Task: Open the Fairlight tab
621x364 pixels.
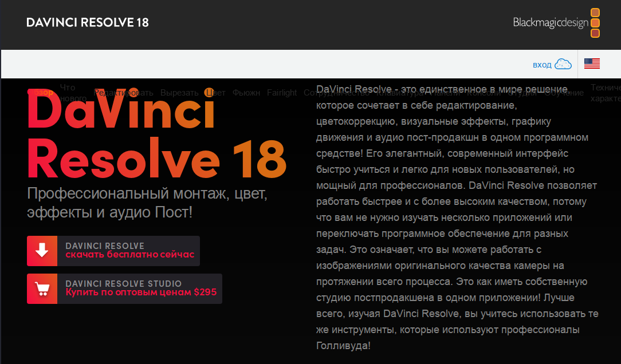Action: (x=282, y=93)
